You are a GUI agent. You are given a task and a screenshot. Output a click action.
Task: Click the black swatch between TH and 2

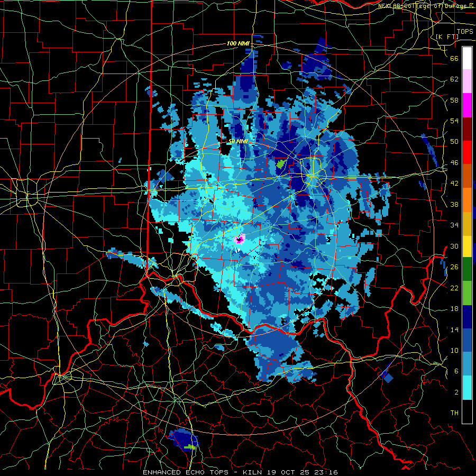tap(467, 411)
